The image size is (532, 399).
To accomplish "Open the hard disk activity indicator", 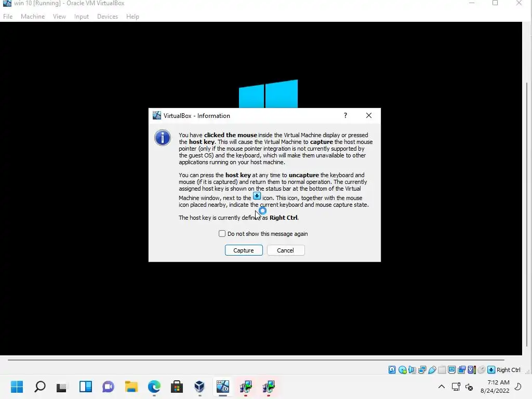I will tap(392, 370).
